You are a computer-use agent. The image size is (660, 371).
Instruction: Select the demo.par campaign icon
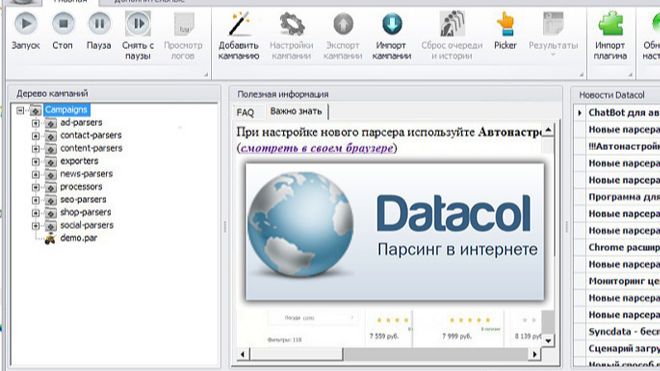(50, 239)
